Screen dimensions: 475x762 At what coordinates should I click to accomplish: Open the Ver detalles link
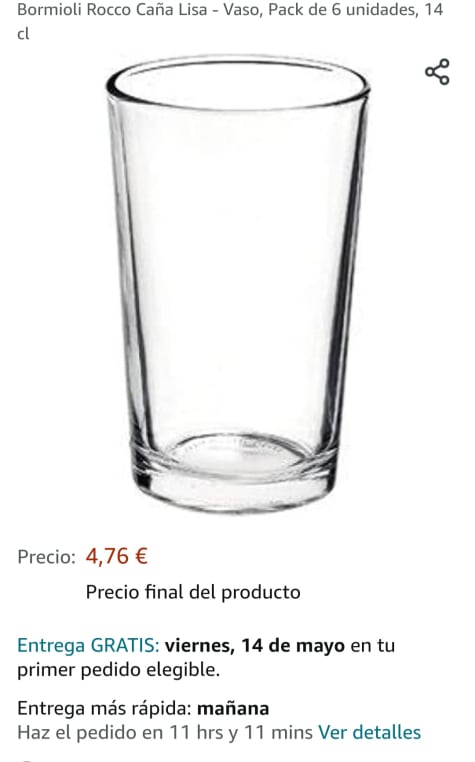coord(369,732)
